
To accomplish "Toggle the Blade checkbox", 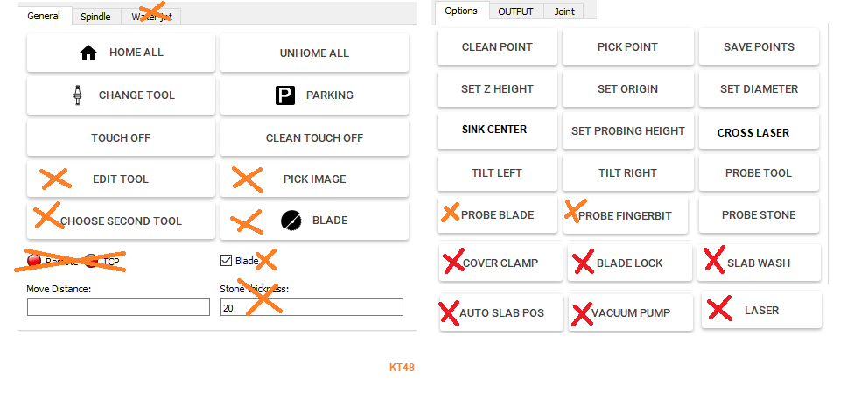I will [x=227, y=260].
